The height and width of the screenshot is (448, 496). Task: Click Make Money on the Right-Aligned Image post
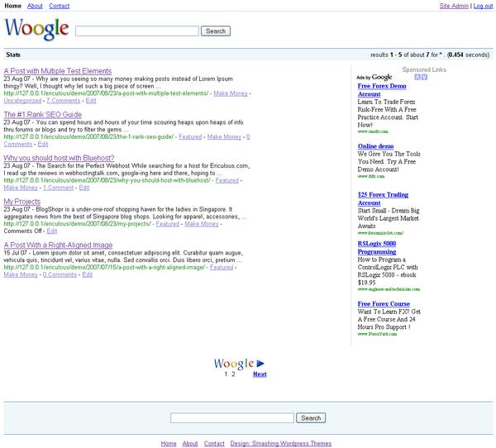coord(21,274)
